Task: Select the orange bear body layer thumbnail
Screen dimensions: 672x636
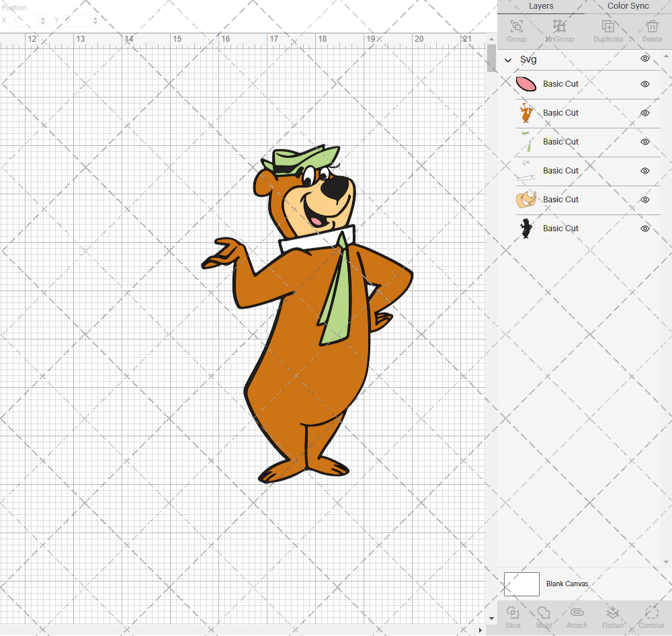Action: coord(526,113)
